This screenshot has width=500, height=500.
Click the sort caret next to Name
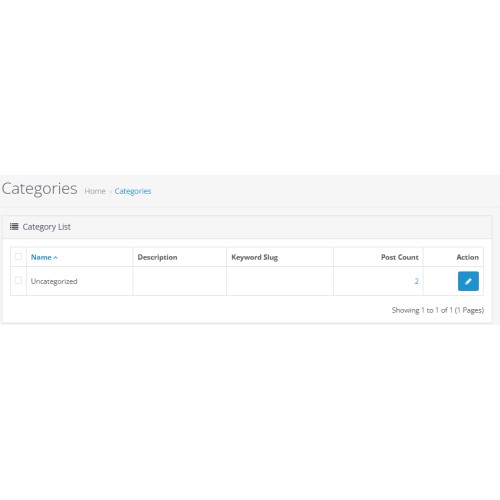(x=55, y=258)
